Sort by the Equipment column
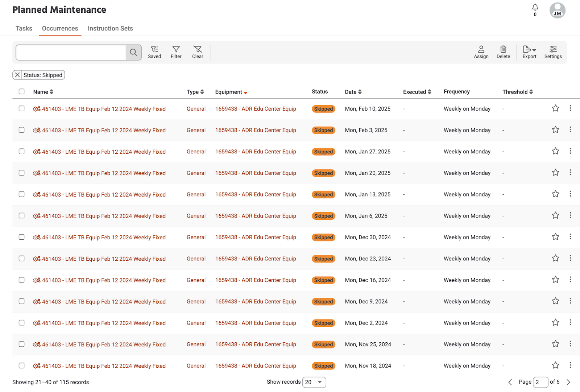The width and height of the screenshot is (580, 392). pos(231,92)
